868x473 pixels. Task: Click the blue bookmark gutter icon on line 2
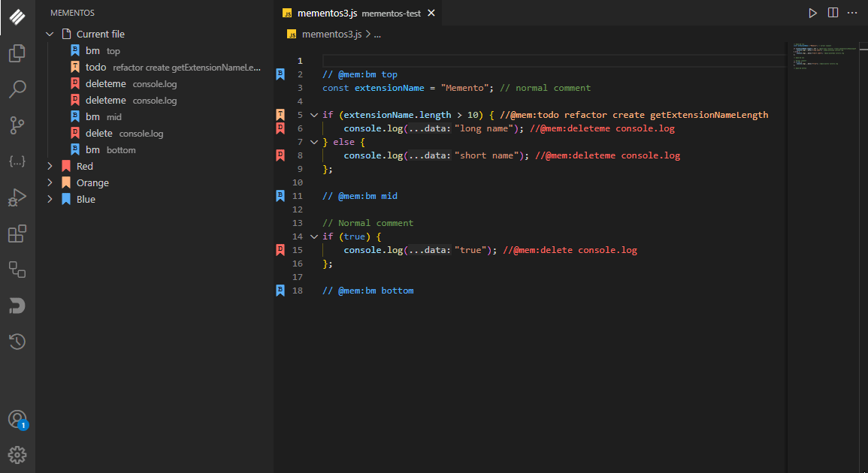pyautogui.click(x=280, y=74)
